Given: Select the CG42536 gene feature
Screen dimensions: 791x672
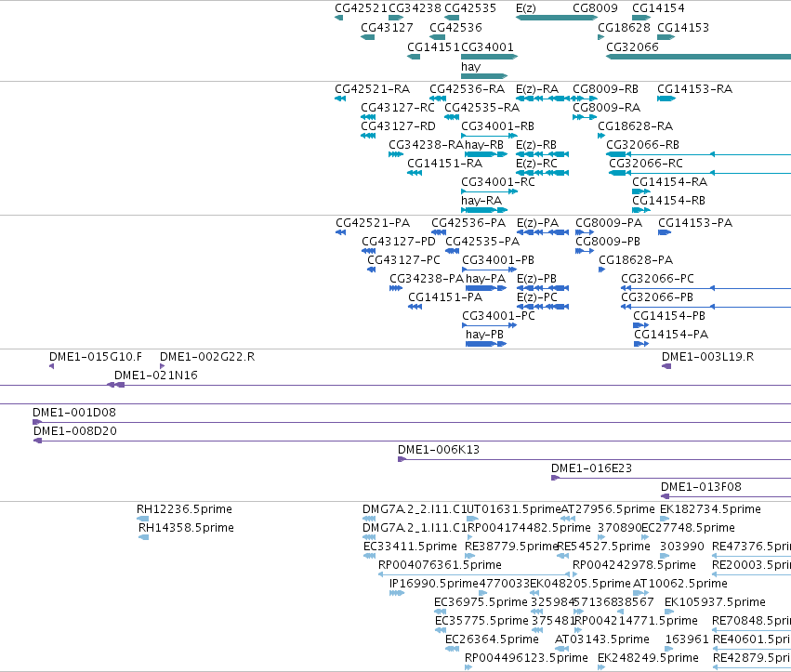Looking at the screenshot, I should [438, 37].
